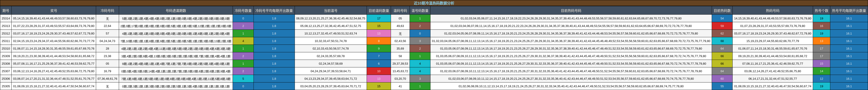Click the 冷码号平均每期开出数量 header
The image size is (868, 90).
tap(274, 11)
